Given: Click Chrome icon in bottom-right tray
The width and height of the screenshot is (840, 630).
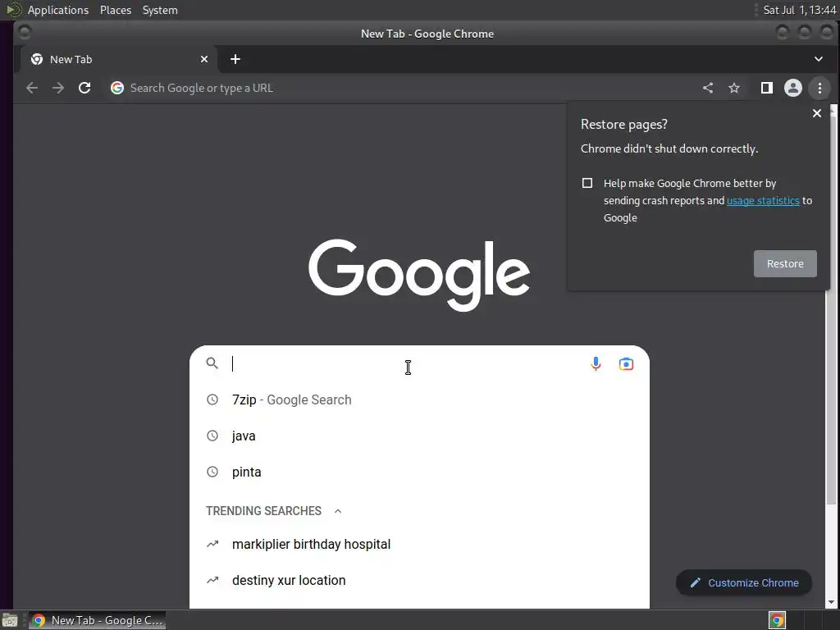Looking at the screenshot, I should click(777, 620).
